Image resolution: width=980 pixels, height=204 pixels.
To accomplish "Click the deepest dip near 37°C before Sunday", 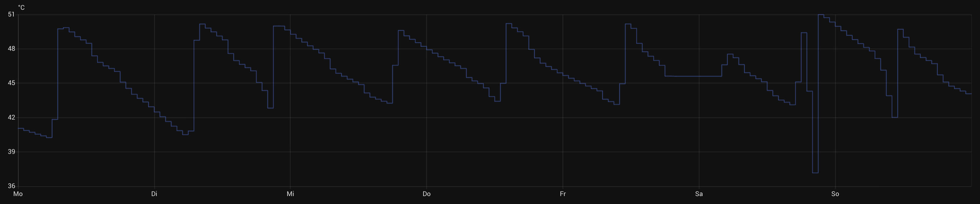I will [x=815, y=173].
